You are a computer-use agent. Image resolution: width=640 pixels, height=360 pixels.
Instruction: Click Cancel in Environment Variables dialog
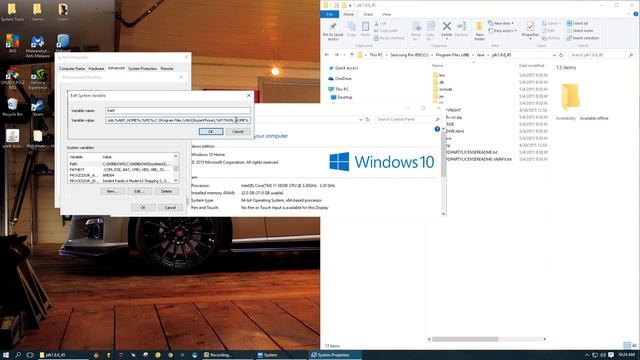[x=170, y=207]
